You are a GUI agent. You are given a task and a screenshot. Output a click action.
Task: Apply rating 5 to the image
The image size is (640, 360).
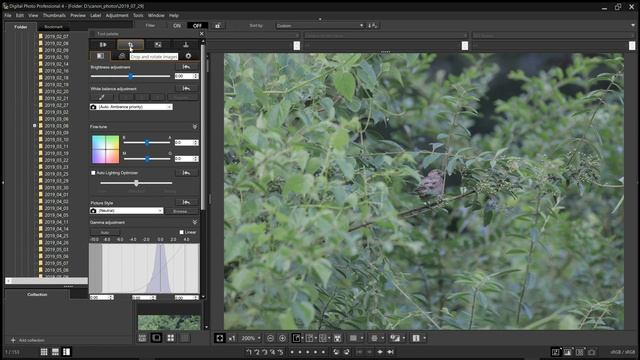coord(280,352)
